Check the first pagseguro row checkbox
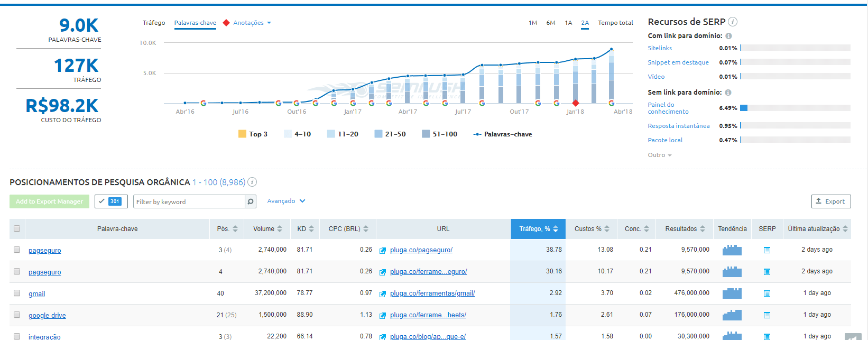868x340 pixels. click(17, 250)
